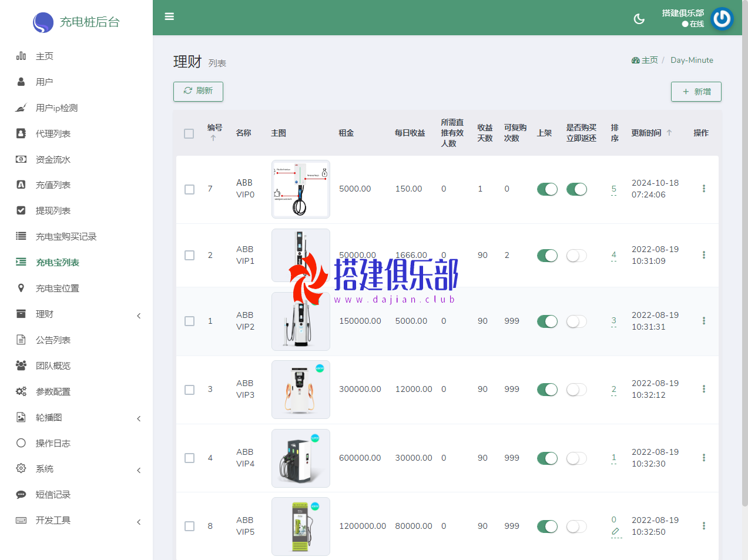This screenshot has height=560, width=748.
Task: Click the 代理列表 sidebar icon
Action: pos(21,133)
